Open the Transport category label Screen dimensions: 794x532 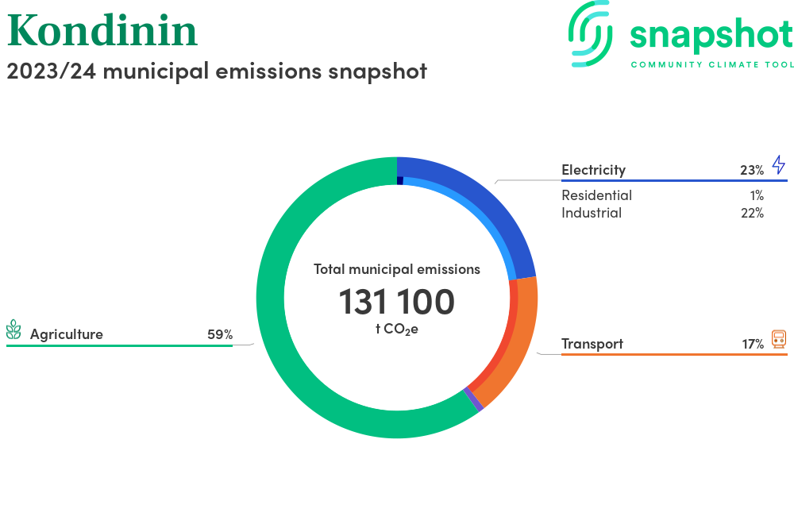[x=592, y=344]
